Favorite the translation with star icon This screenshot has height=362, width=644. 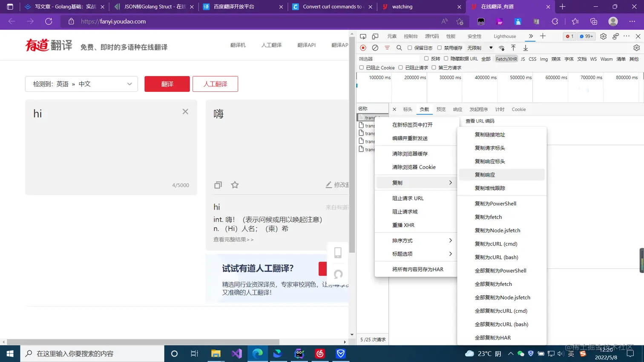click(235, 185)
